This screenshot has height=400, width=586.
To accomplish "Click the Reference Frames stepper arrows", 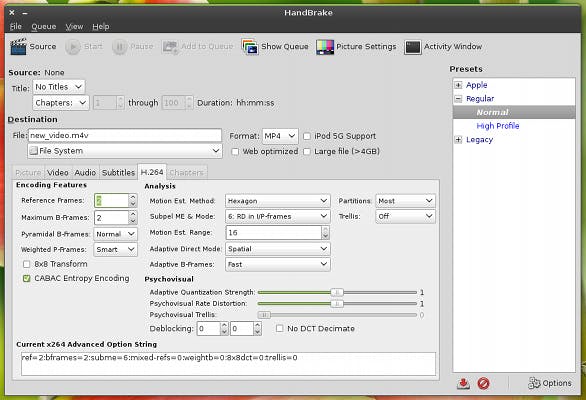I will click(133, 201).
